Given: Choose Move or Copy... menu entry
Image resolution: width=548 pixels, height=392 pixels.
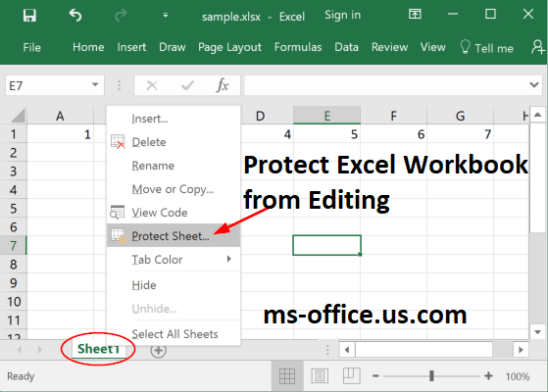Looking at the screenshot, I should click(x=174, y=189).
